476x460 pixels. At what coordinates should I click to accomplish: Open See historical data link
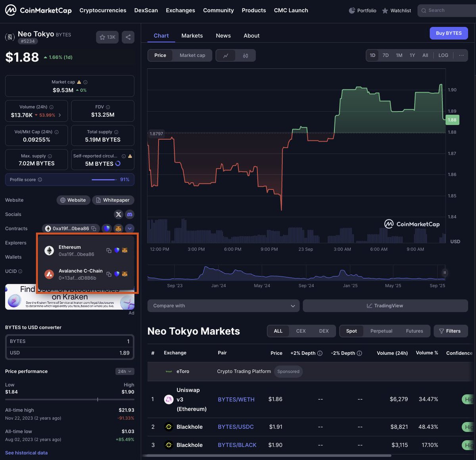coord(26,453)
